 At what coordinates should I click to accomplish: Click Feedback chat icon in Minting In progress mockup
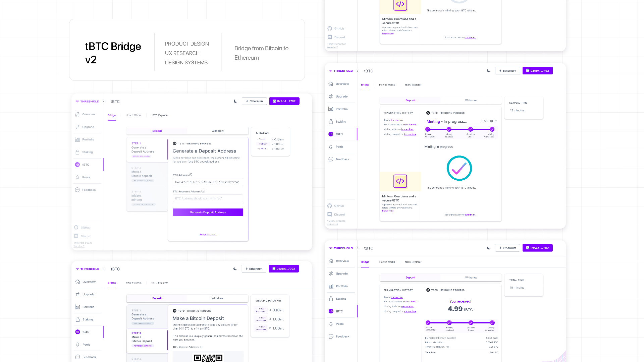331,159
